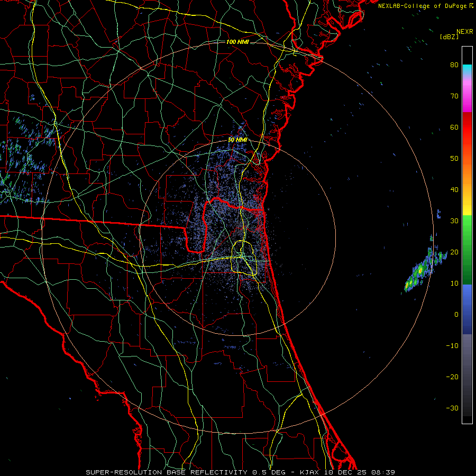Select the -30 value on the dBZ scale
The width and height of the screenshot is (476, 476).
452,408
